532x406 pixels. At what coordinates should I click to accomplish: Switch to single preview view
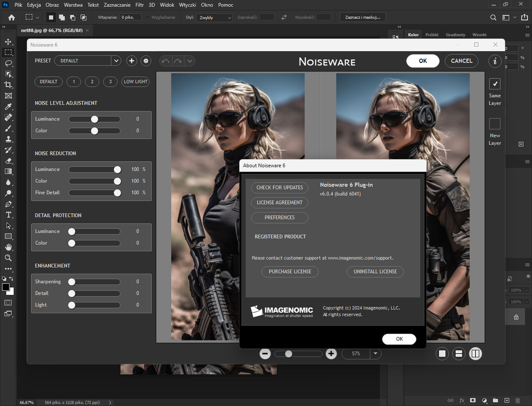pos(442,354)
